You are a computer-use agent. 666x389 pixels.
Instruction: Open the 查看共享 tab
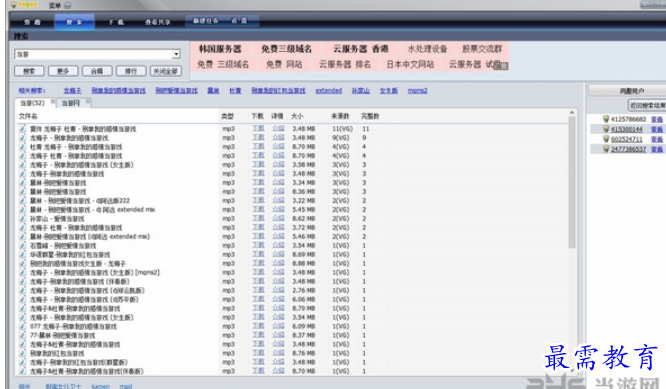point(158,22)
